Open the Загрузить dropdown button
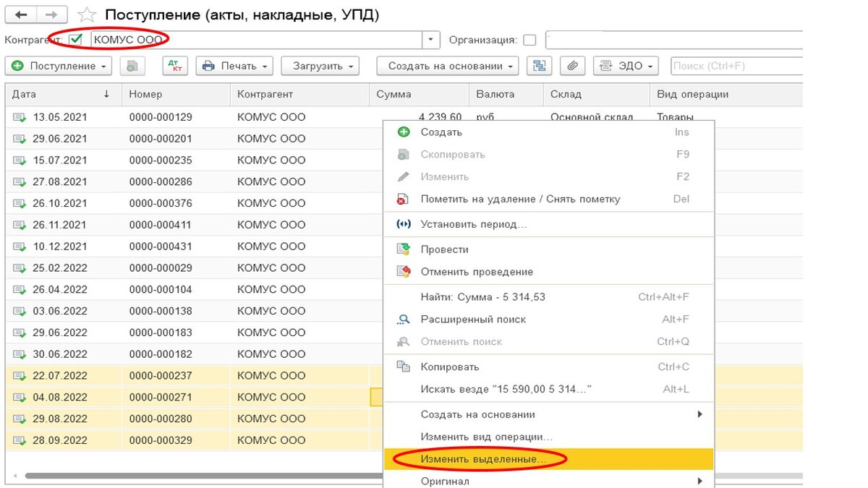The height and width of the screenshot is (488, 868). coord(320,66)
